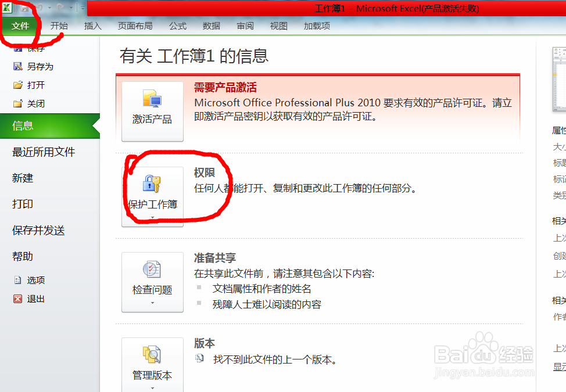Expand the 保护工作簿 dropdown arrow

pos(152,217)
